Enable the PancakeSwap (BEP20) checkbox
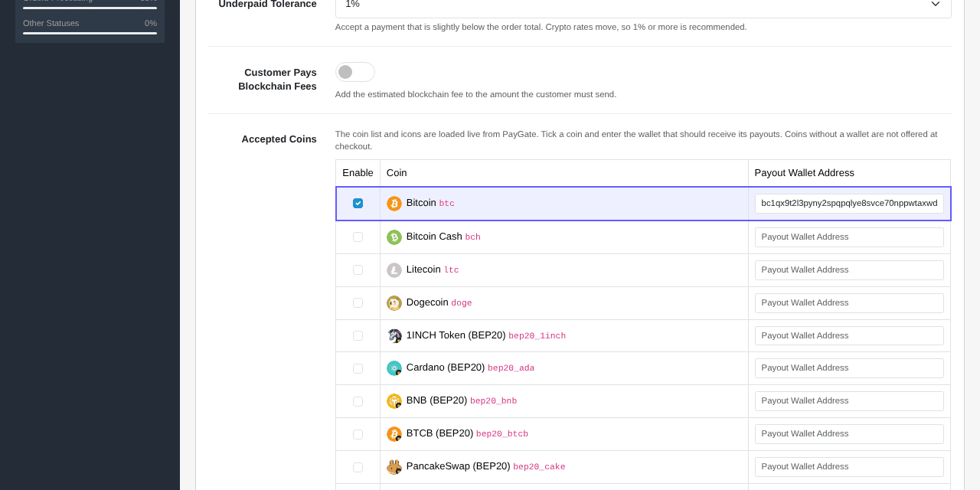980x490 pixels. [358, 468]
